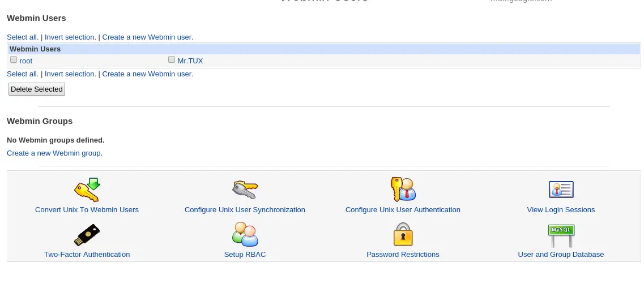This screenshot has height=288, width=644.
Task: Open the User and Group Database text link
Action: point(561,255)
